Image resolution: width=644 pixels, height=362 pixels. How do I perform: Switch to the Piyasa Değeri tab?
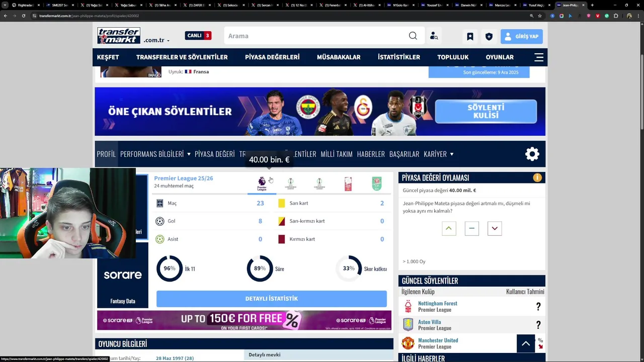[215, 154]
